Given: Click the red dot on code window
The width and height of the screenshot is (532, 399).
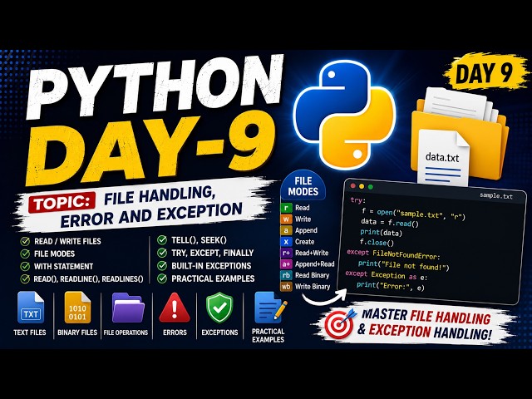Looking at the screenshot, I should pyautogui.click(x=352, y=186).
